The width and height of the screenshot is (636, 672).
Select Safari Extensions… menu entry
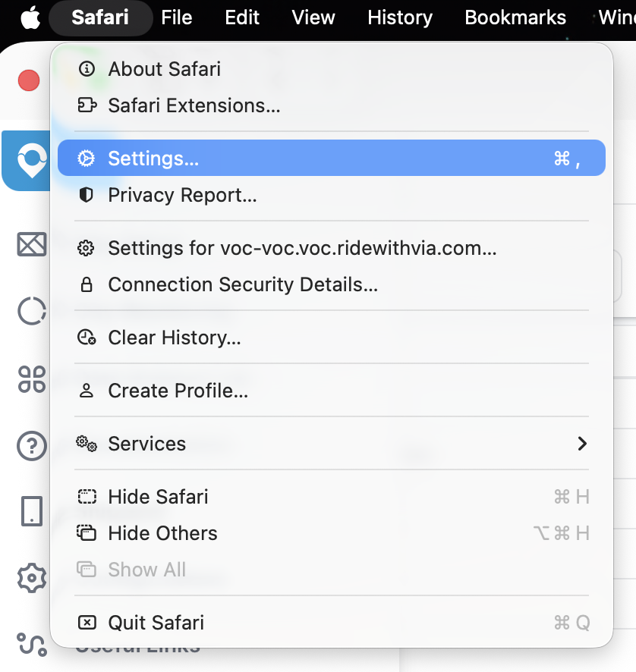click(332, 105)
